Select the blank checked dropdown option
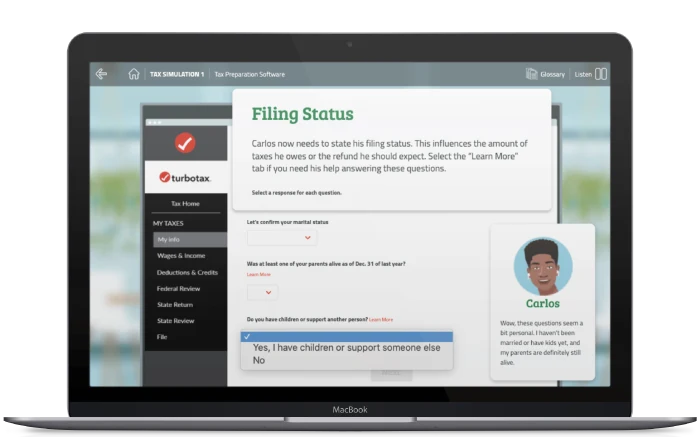The image size is (700, 437). (346, 336)
